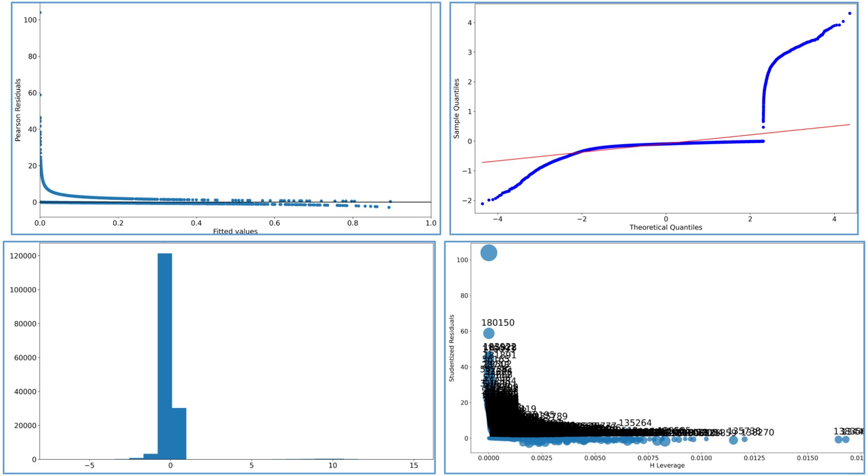Pick the top-right-most blue point in the Q-Q plot

pyautogui.click(x=850, y=13)
